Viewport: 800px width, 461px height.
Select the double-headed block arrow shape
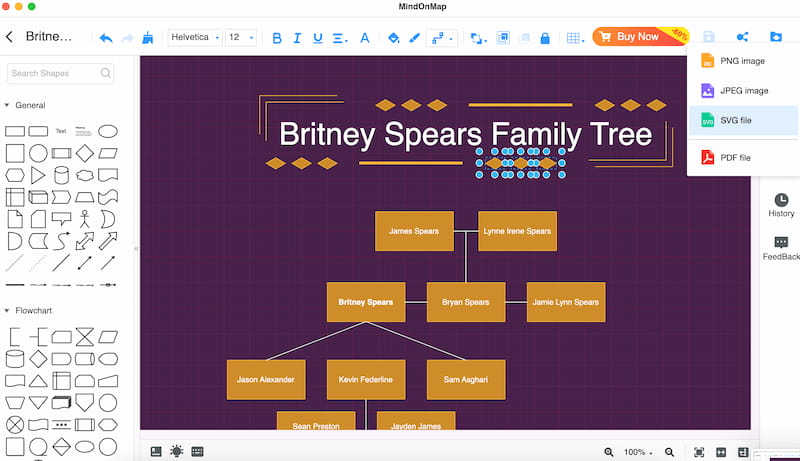85,241
